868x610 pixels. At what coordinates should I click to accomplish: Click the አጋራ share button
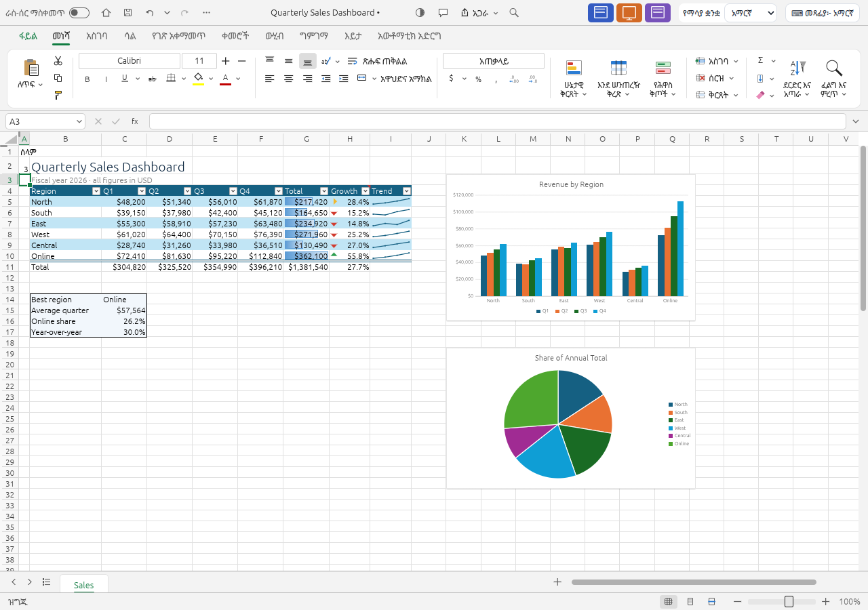point(479,13)
